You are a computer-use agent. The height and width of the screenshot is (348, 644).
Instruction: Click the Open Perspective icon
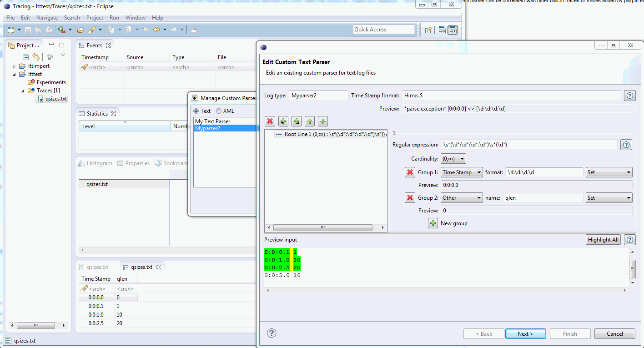point(428,30)
